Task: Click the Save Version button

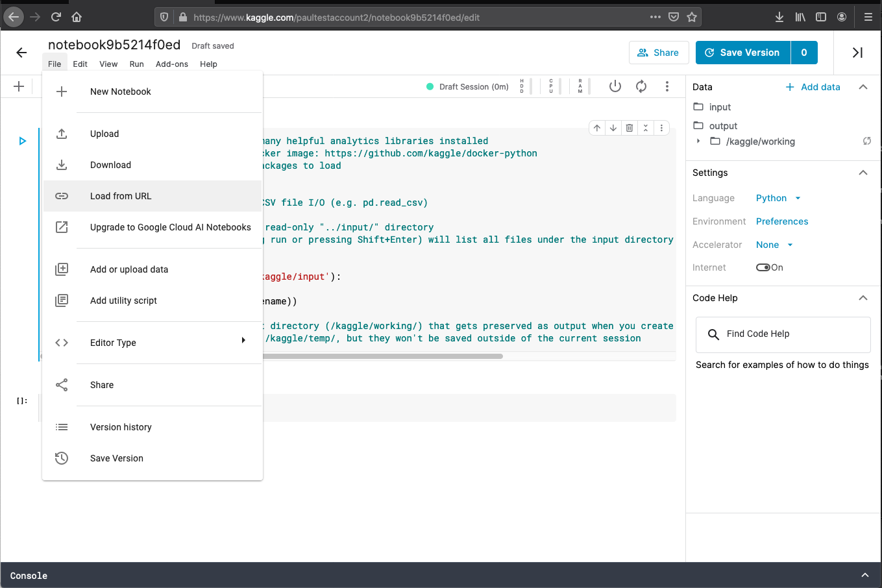Action: coord(742,53)
